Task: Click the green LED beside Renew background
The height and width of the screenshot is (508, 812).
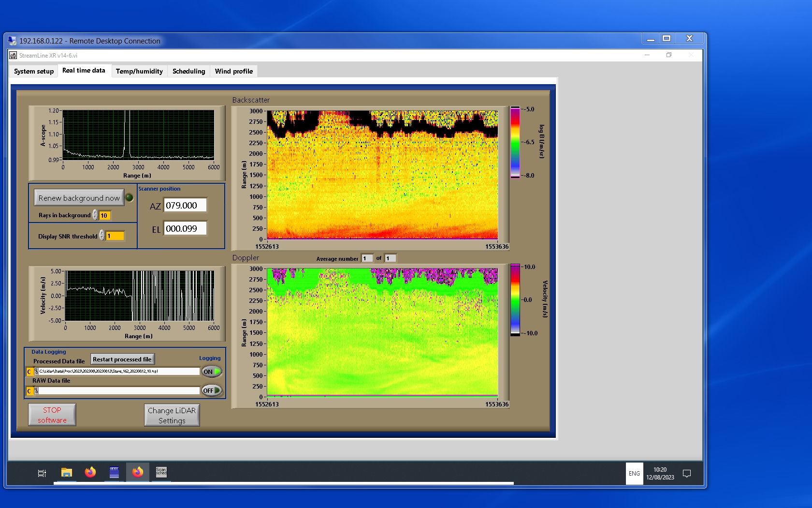Action: click(130, 197)
